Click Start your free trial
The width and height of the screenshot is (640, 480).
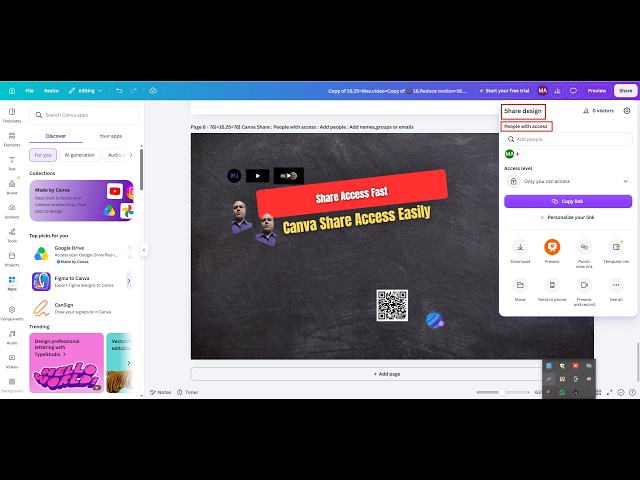[x=504, y=91]
